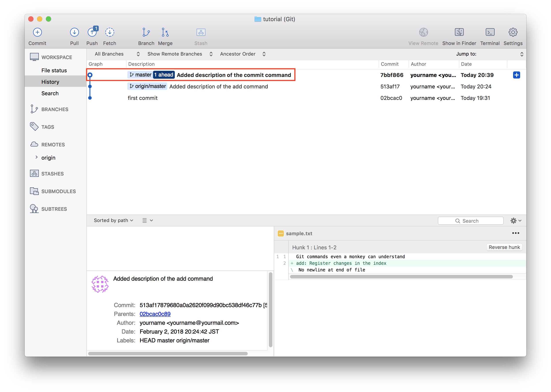Viewport: 551px width, 392px height.
Task: Click the Graph column header
Action: (107, 64)
